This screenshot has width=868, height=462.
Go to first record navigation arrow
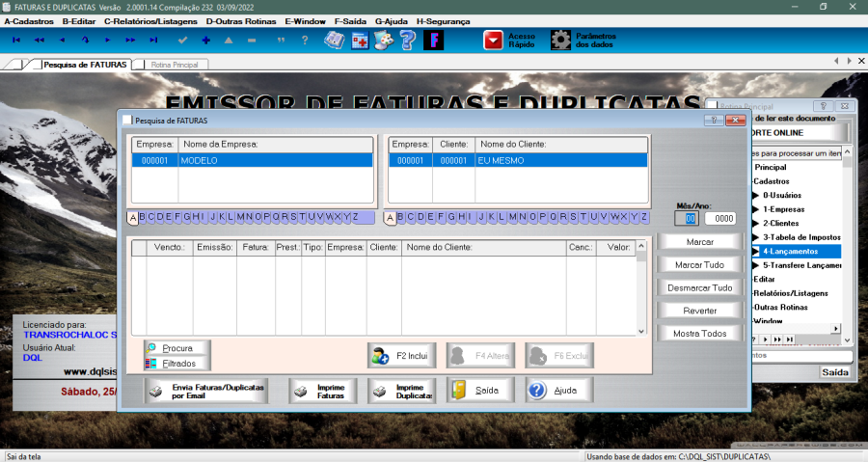(15, 41)
